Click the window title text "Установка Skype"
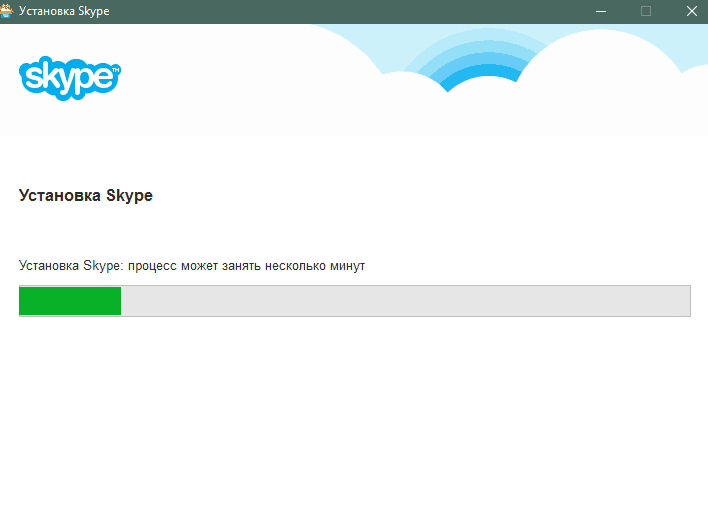This screenshot has height=510, width=708. (x=64, y=11)
